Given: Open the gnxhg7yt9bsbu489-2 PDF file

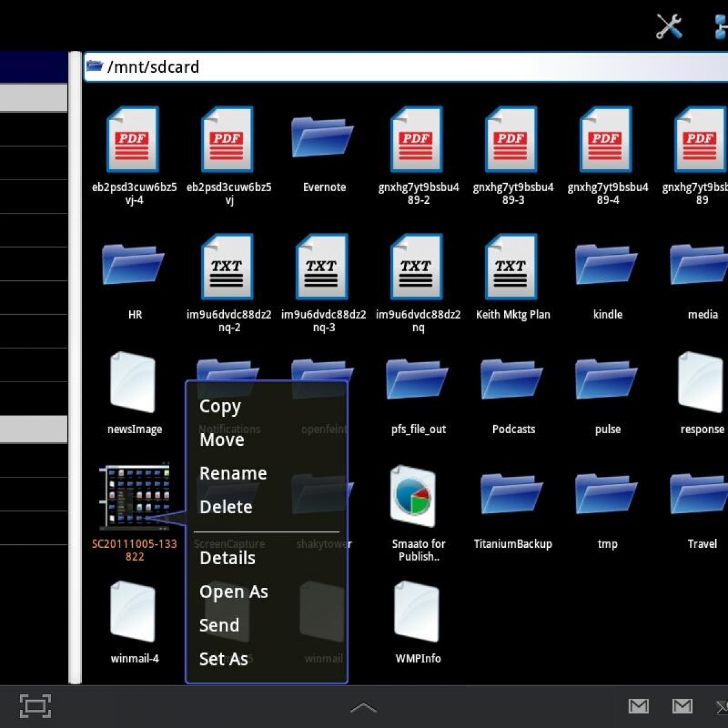Looking at the screenshot, I should pos(417,139).
